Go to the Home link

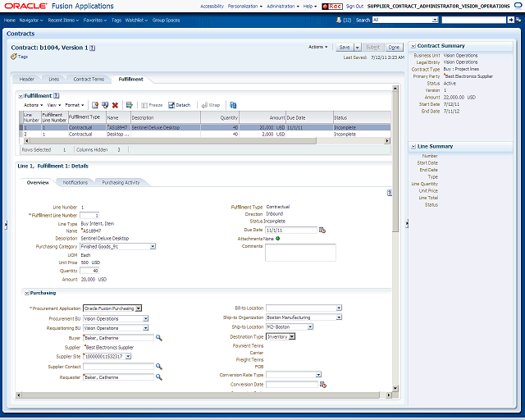10,20
